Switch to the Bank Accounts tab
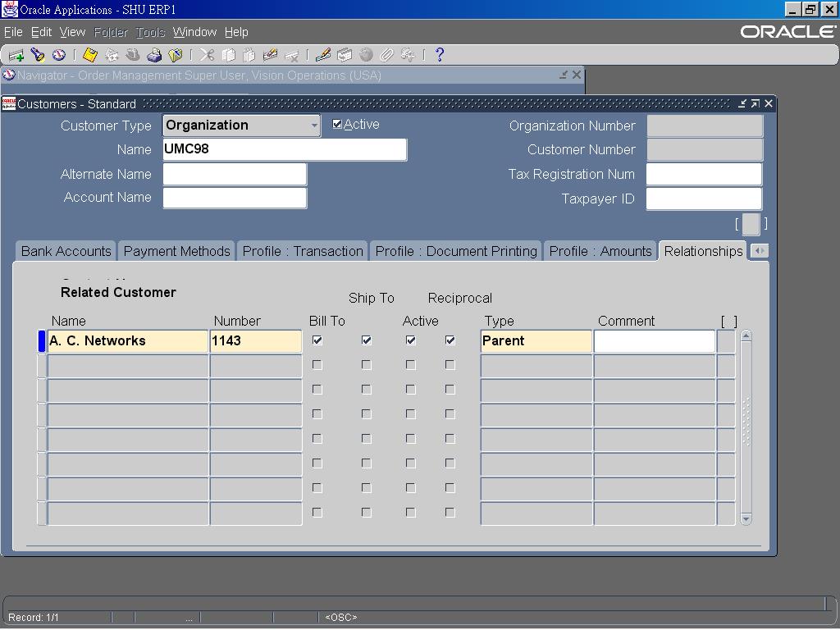The image size is (840, 630). [66, 251]
